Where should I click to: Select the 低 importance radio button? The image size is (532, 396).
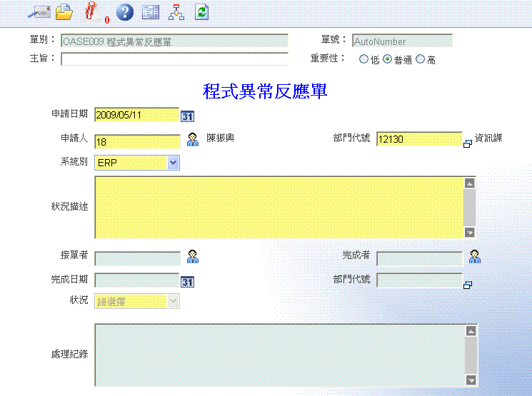(363, 60)
